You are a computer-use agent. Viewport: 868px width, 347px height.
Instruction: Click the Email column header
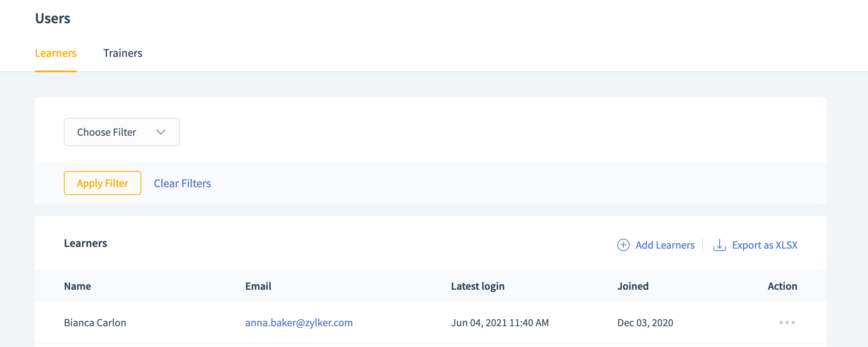coord(258,286)
